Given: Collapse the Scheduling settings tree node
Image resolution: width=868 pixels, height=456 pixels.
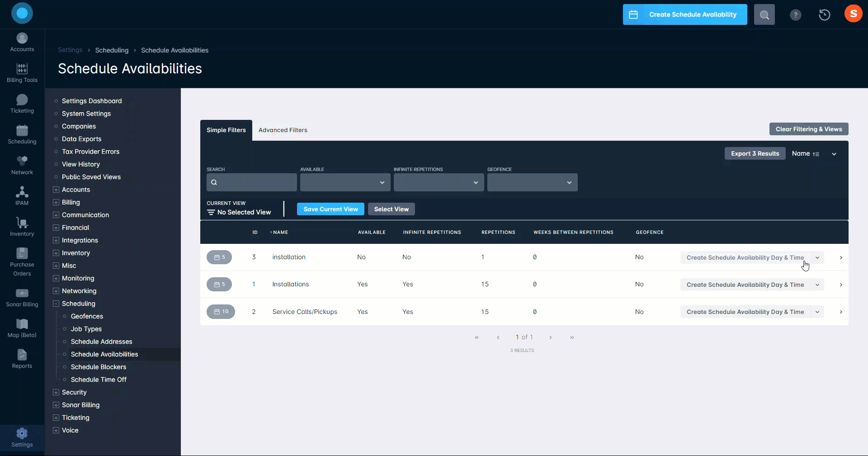Looking at the screenshot, I should click(56, 304).
